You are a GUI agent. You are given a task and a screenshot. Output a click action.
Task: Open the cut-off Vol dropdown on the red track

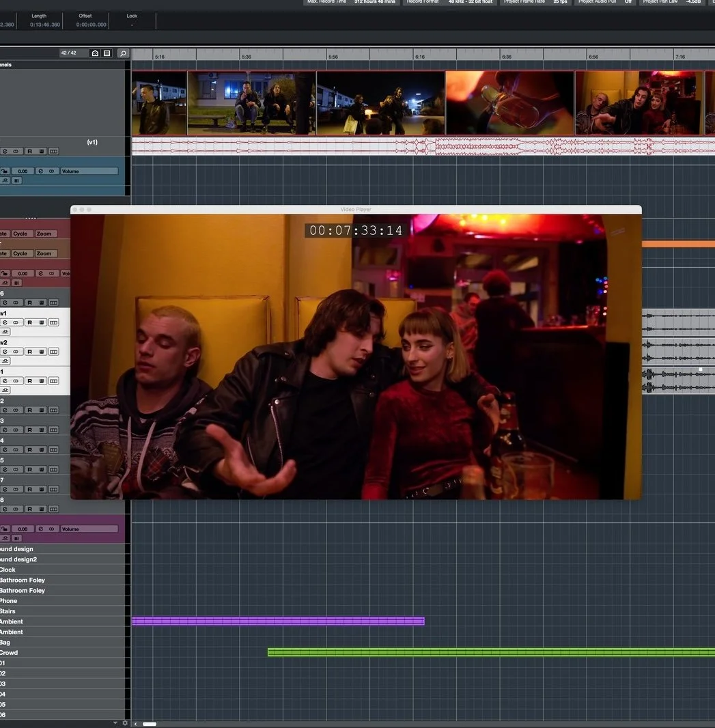(x=66, y=274)
